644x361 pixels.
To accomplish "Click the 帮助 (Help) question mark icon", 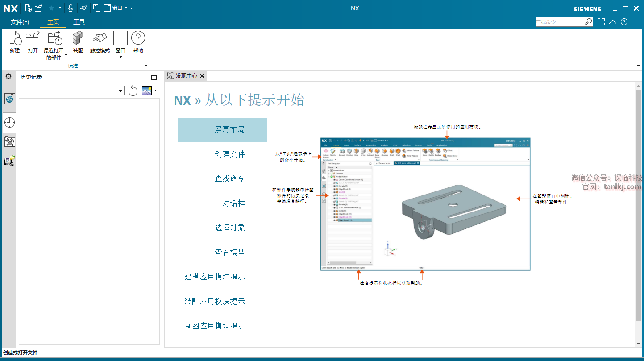I will (138, 39).
